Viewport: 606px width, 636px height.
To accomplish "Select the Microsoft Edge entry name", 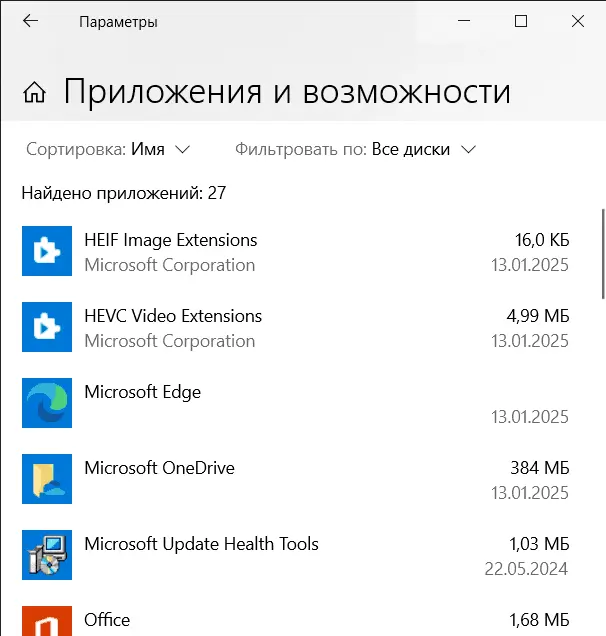I will tap(142, 392).
